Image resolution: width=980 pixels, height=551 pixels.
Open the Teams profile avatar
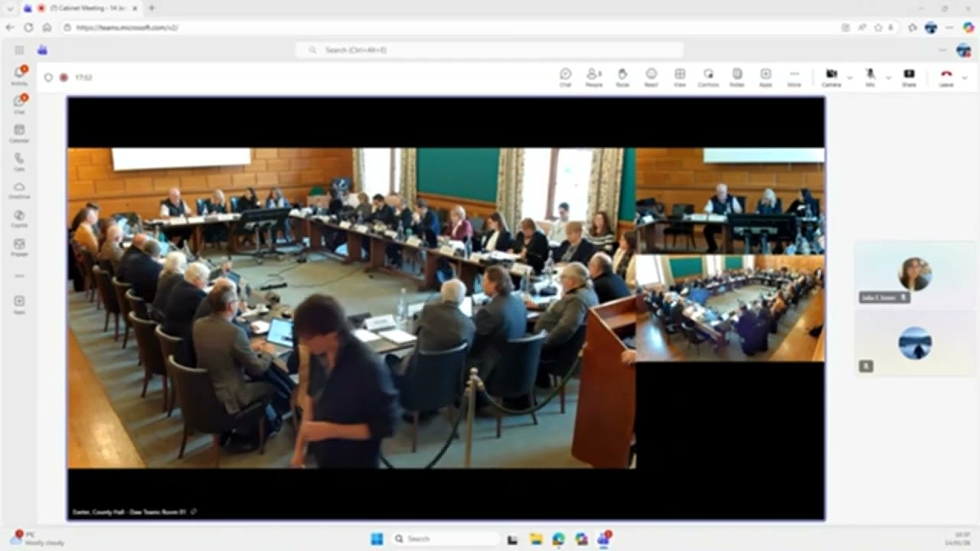(x=964, y=50)
